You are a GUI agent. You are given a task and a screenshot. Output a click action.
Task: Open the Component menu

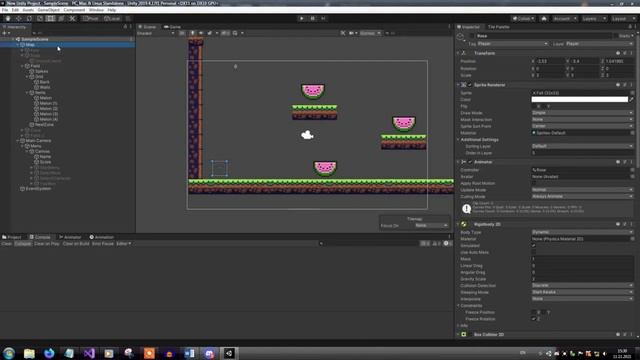click(74, 10)
